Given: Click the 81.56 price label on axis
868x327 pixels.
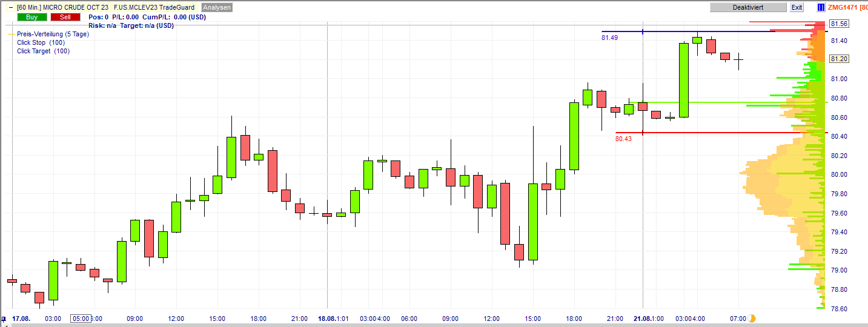Looking at the screenshot, I should click(839, 24).
